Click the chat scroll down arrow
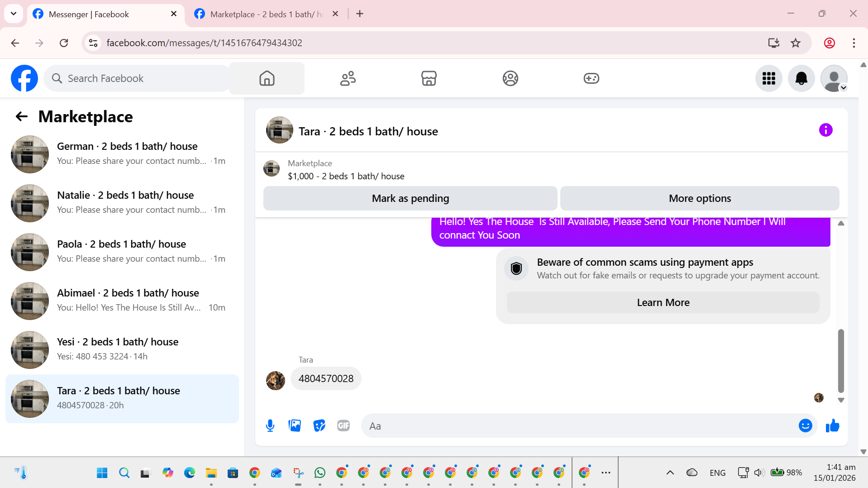Screen dimensions: 868x488 click(841, 400)
